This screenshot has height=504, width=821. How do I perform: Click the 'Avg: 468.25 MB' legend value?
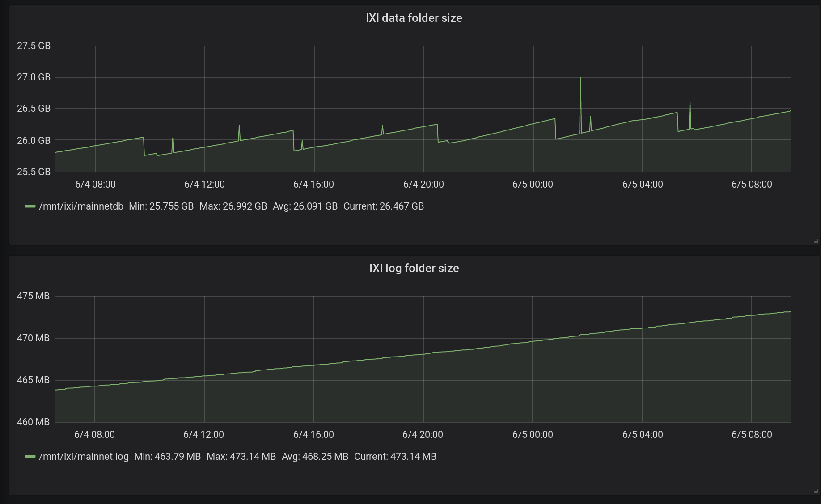pos(315,457)
